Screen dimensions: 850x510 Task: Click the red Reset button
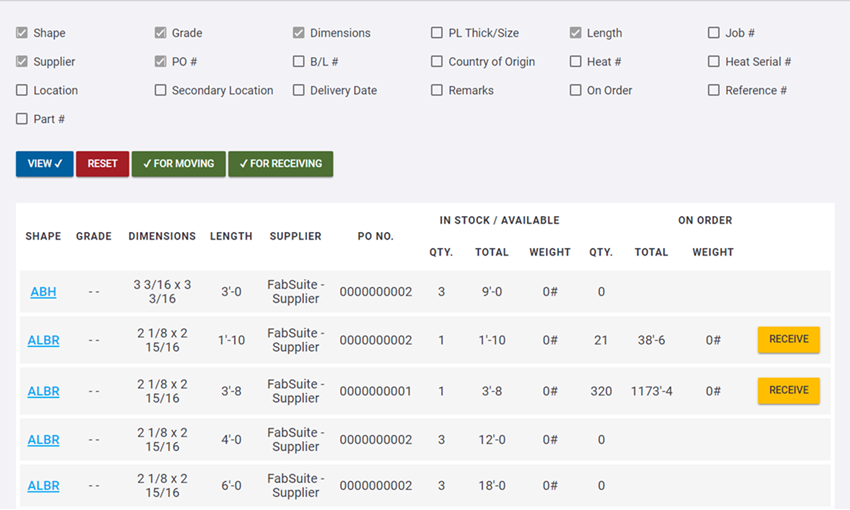click(x=102, y=164)
